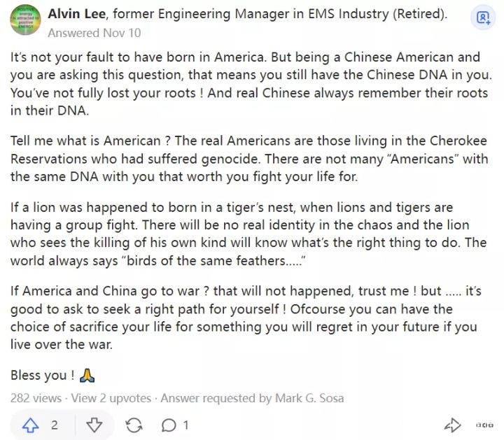Click the '282 views' count
The height and width of the screenshot is (440, 504).
point(36,398)
